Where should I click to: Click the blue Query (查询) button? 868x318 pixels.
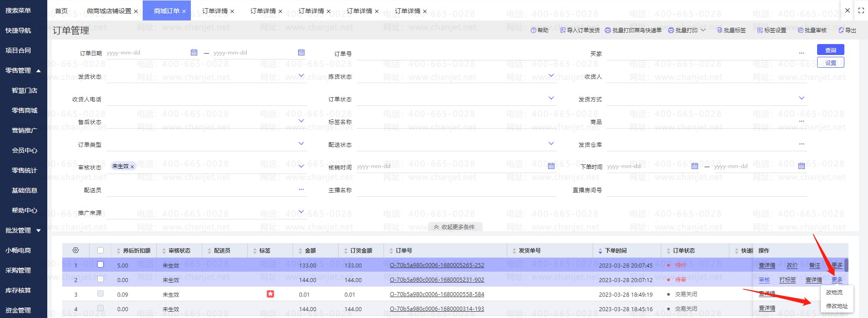[x=830, y=50]
